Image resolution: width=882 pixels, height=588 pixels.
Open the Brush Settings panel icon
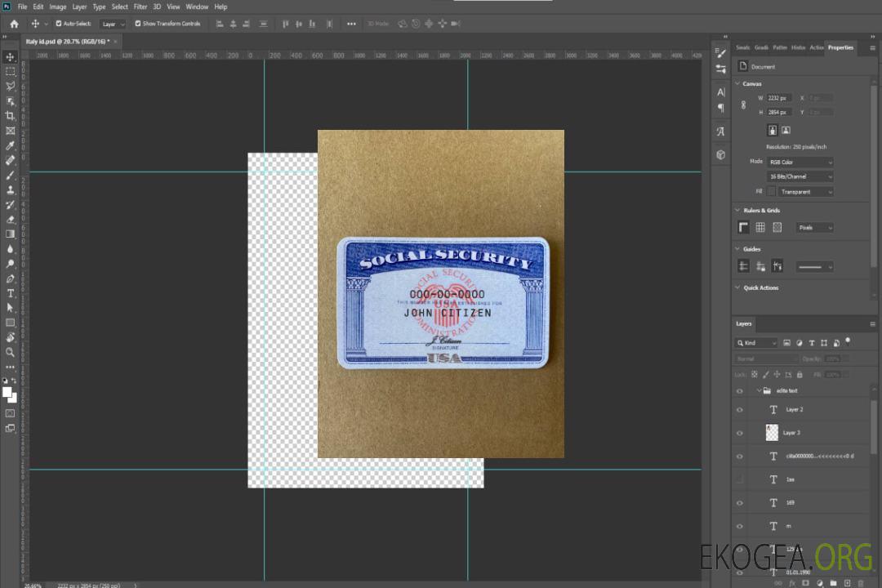pyautogui.click(x=721, y=53)
